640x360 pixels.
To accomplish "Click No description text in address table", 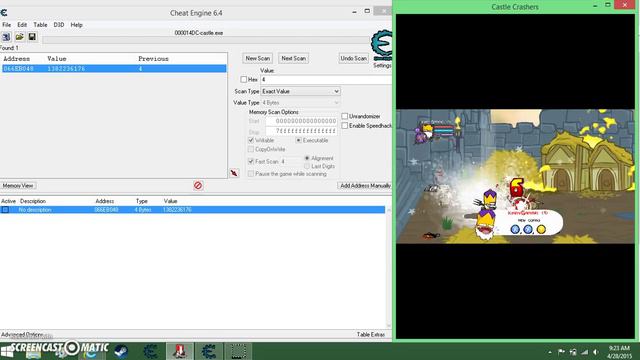I will (35, 210).
